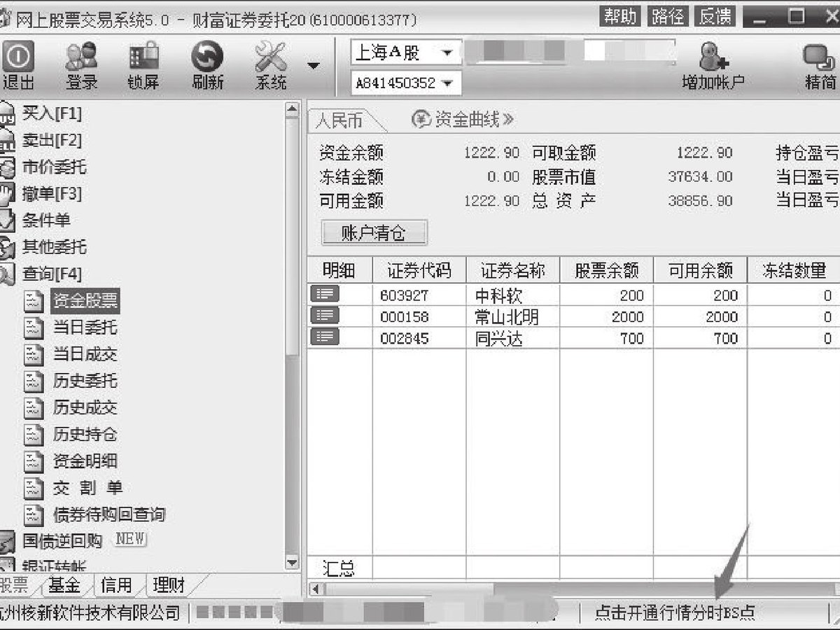Click the 刷新 refresh toolbar icon
Viewport: 840px width, 630px height.
pyautogui.click(x=208, y=66)
